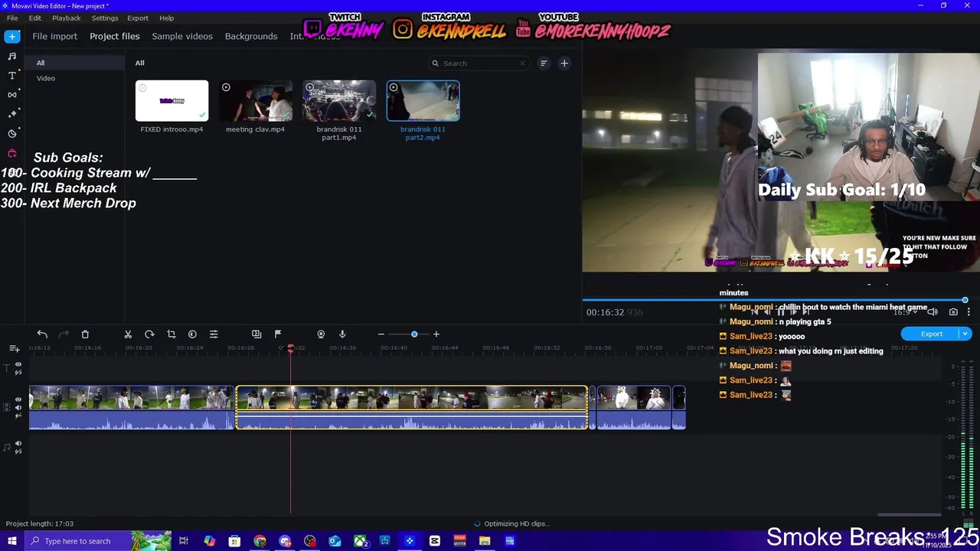Toggle main video track visibility eye
Viewport: 980px width, 551px height.
tap(18, 400)
